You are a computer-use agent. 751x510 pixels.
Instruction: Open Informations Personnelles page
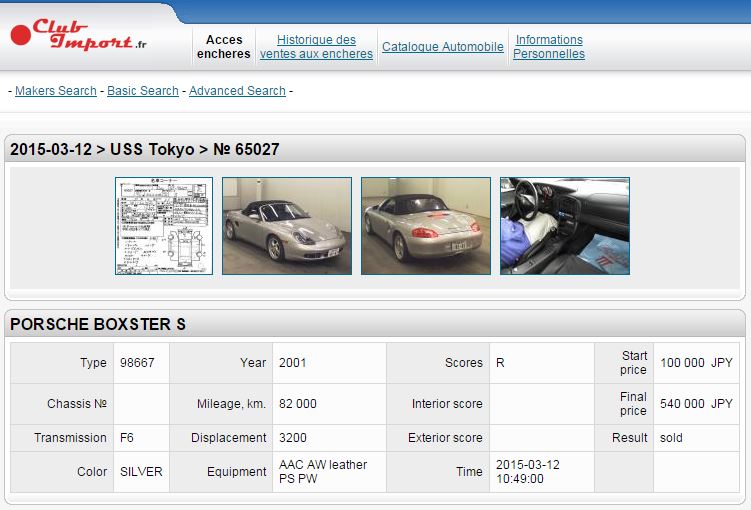(549, 47)
